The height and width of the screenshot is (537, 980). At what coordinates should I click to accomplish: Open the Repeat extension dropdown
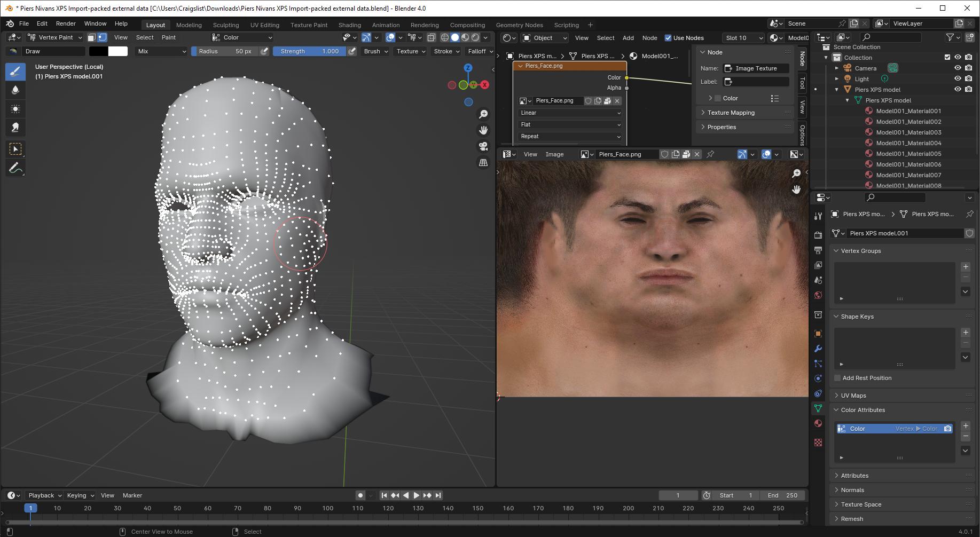coord(570,136)
